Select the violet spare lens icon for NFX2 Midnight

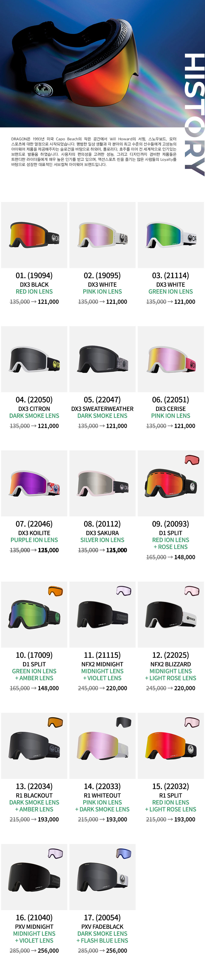click(x=123, y=591)
